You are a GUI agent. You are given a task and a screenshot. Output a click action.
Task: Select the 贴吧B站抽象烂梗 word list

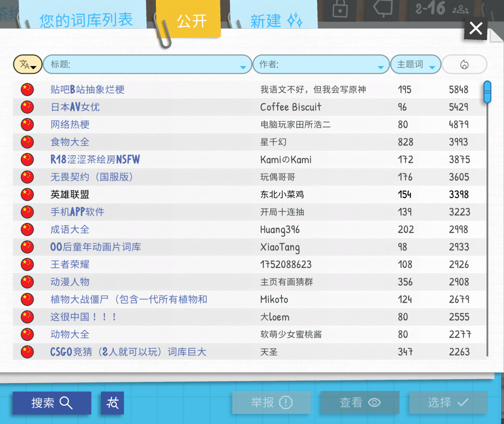coord(250,89)
